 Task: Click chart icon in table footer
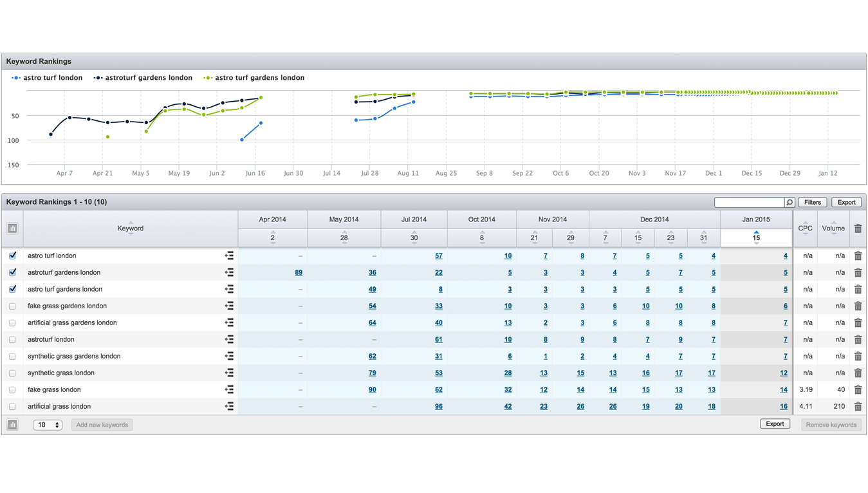pyautogui.click(x=12, y=425)
